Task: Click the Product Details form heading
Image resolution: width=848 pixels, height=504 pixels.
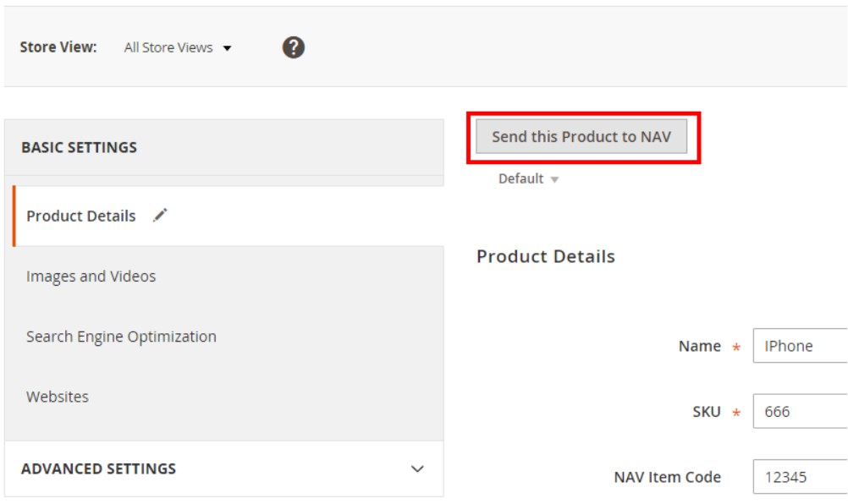Action: tap(546, 256)
